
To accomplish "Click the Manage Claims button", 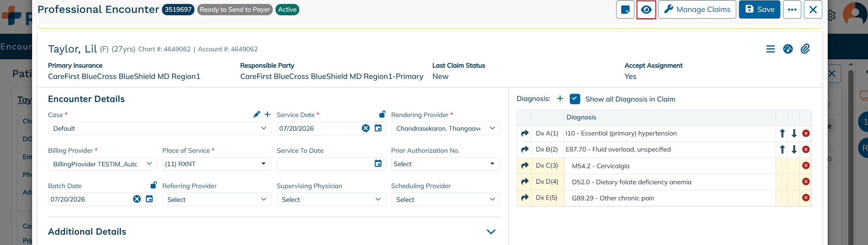I will [x=697, y=10].
